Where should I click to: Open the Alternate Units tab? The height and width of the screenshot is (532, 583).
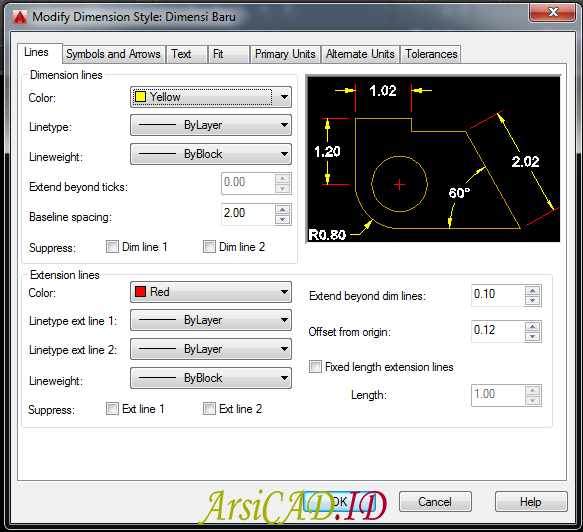[x=360, y=54]
